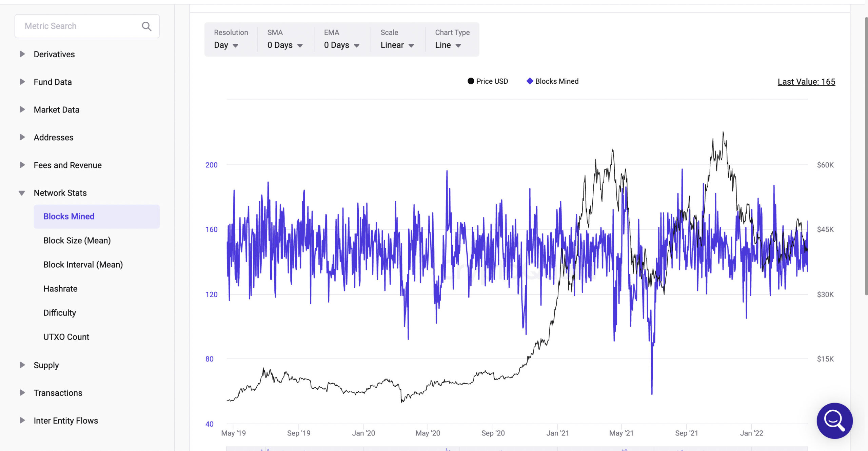Select the Transactions menu item

tap(58, 392)
